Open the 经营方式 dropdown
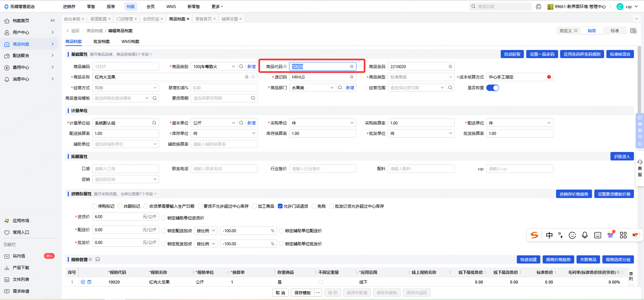 (x=126, y=88)
